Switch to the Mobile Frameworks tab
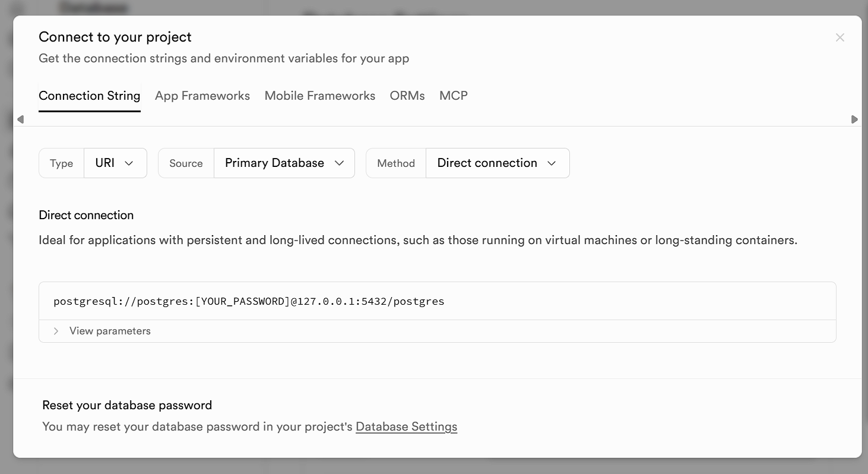Viewport: 868px width, 474px height. pyautogui.click(x=320, y=96)
